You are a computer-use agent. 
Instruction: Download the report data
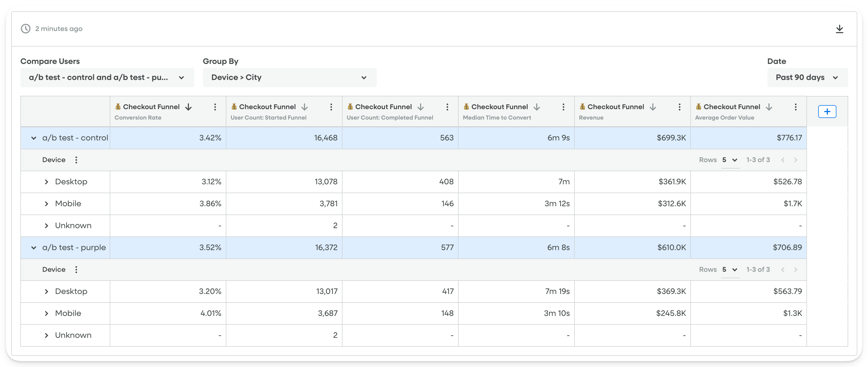coord(839,29)
